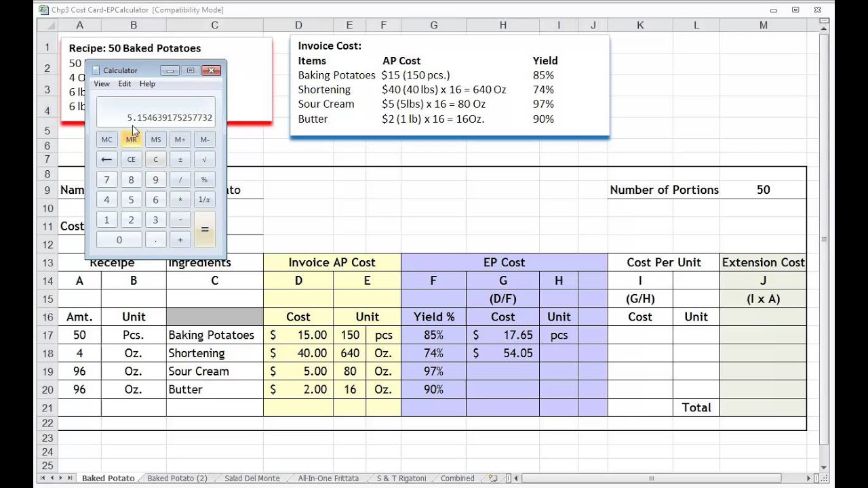The image size is (868, 488).
Task: Click the Invoice Cost text box
Action: pos(450,85)
